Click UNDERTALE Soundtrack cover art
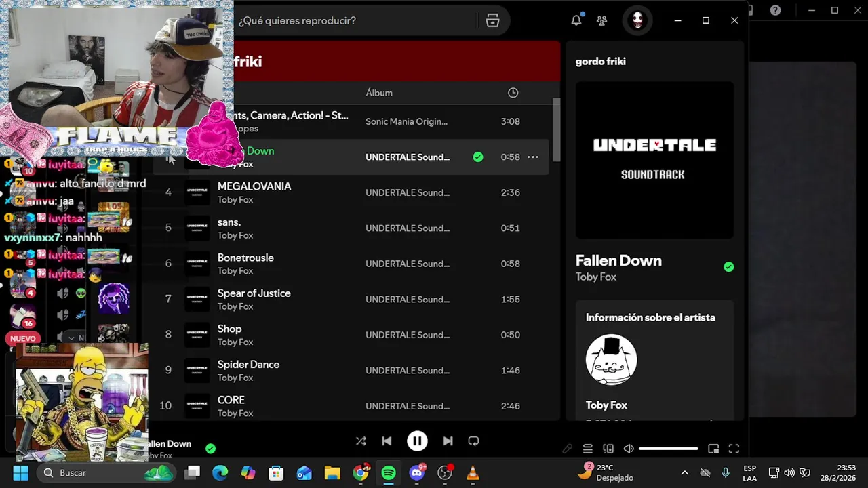Image resolution: width=868 pixels, height=488 pixels. click(654, 160)
